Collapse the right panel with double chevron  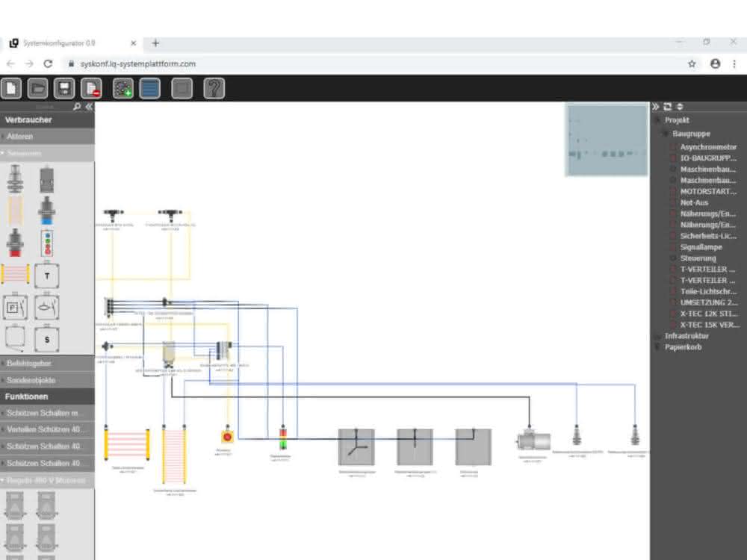[656, 107]
